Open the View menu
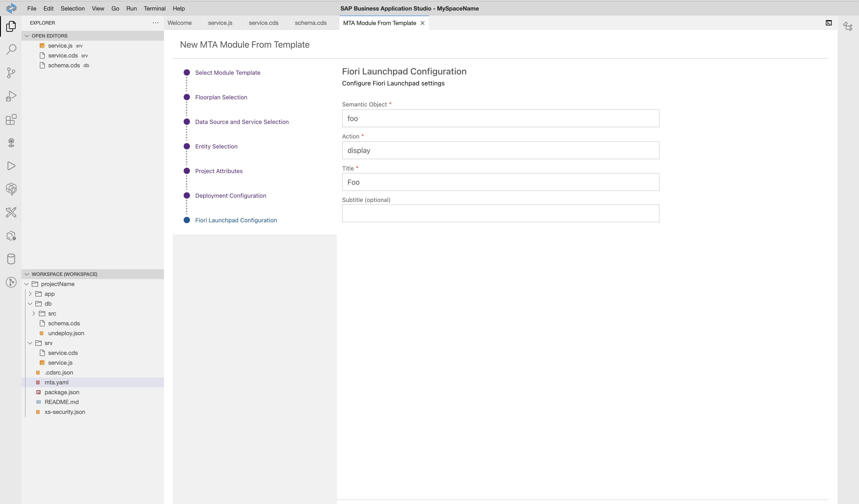The height and width of the screenshot is (504, 859). click(x=98, y=8)
